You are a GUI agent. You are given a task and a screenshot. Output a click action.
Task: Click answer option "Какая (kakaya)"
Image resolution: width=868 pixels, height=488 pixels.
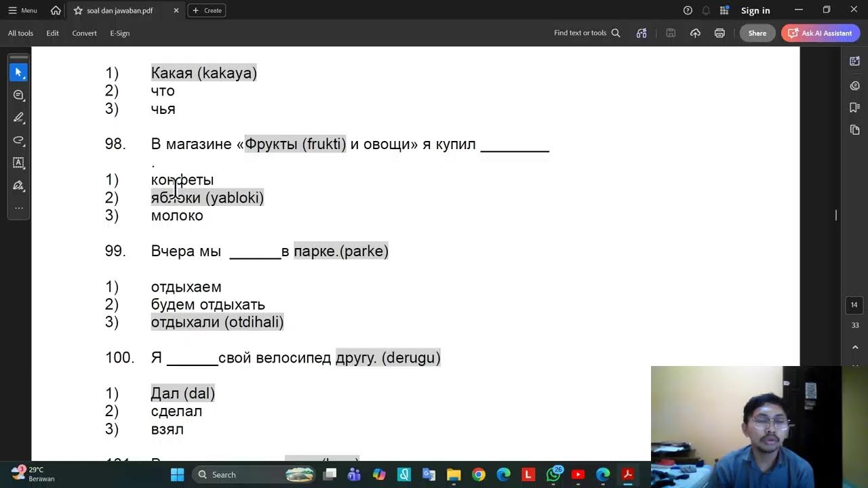204,73
